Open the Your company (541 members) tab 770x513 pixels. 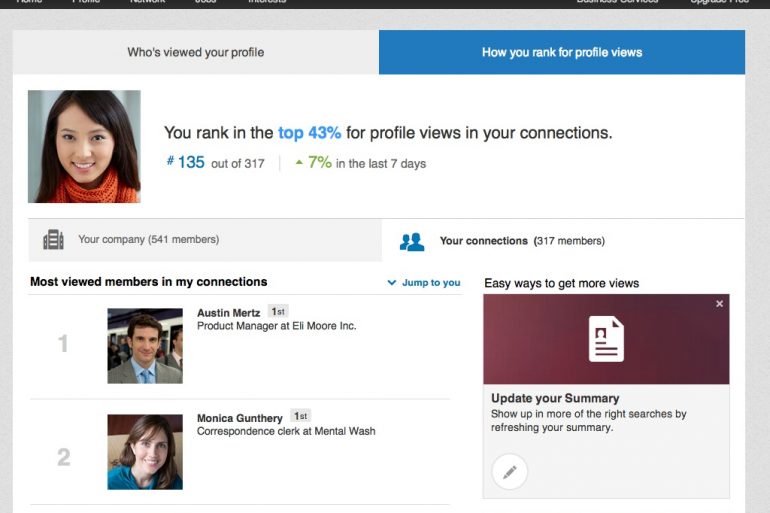[x=148, y=240]
